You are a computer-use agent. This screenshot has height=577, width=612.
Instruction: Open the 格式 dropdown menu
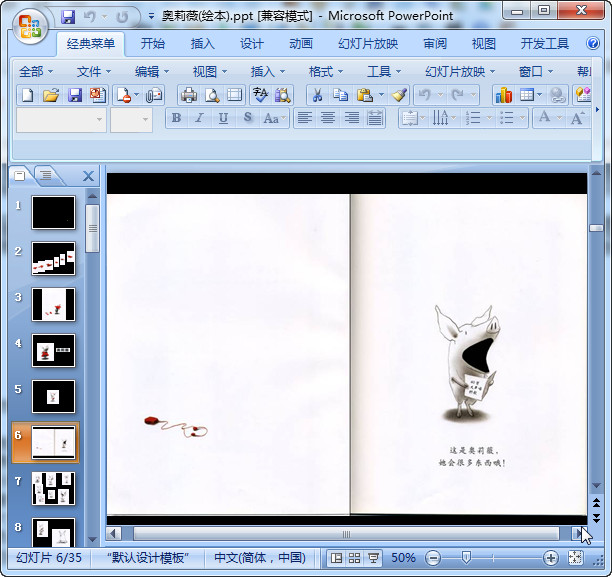click(x=326, y=72)
